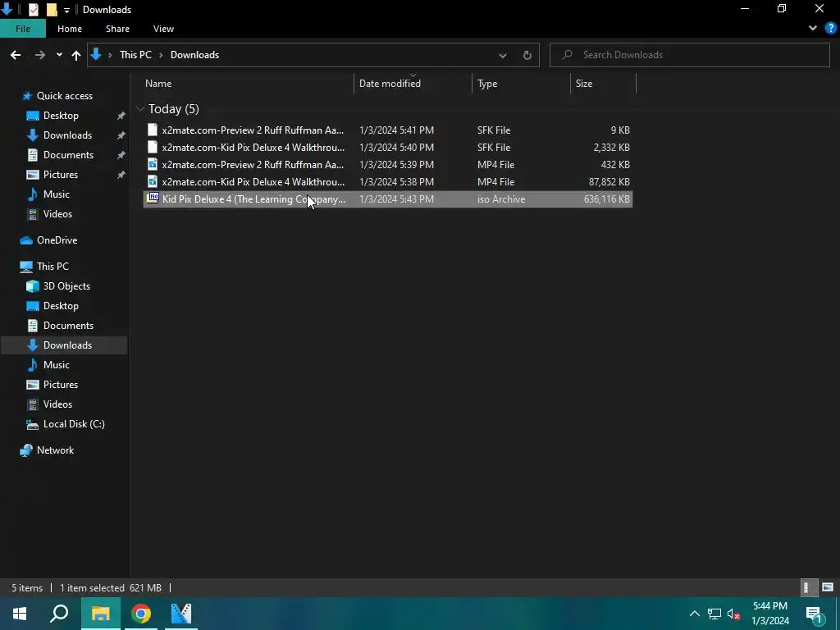The height and width of the screenshot is (630, 840).
Task: Click the Properties quick access toolbar icon
Action: pyautogui.click(x=33, y=10)
